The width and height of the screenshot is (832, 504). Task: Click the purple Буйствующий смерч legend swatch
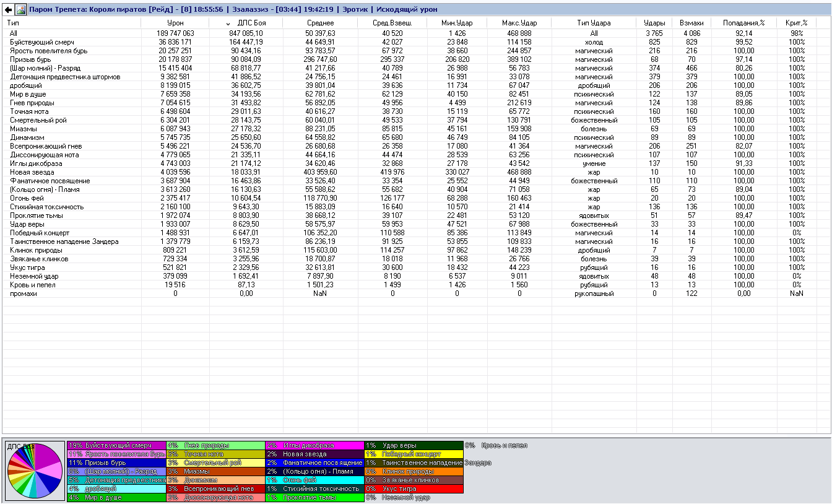pos(116,445)
